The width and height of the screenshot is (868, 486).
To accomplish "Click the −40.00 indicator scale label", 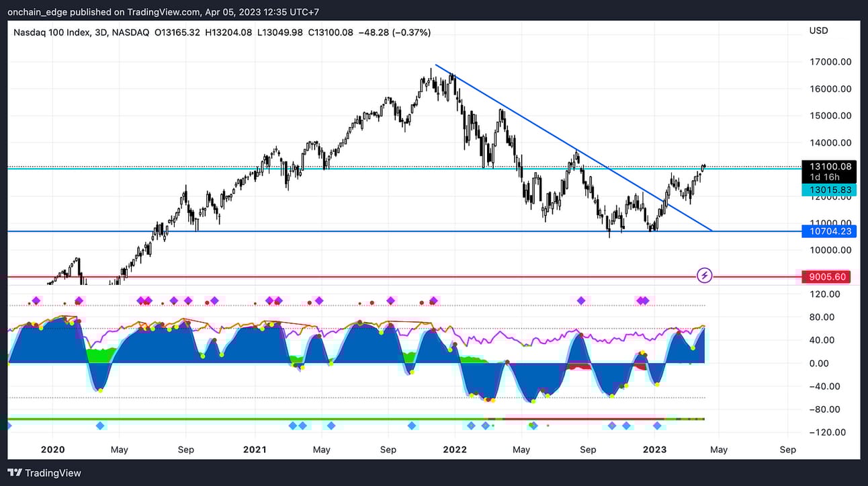I will point(826,387).
